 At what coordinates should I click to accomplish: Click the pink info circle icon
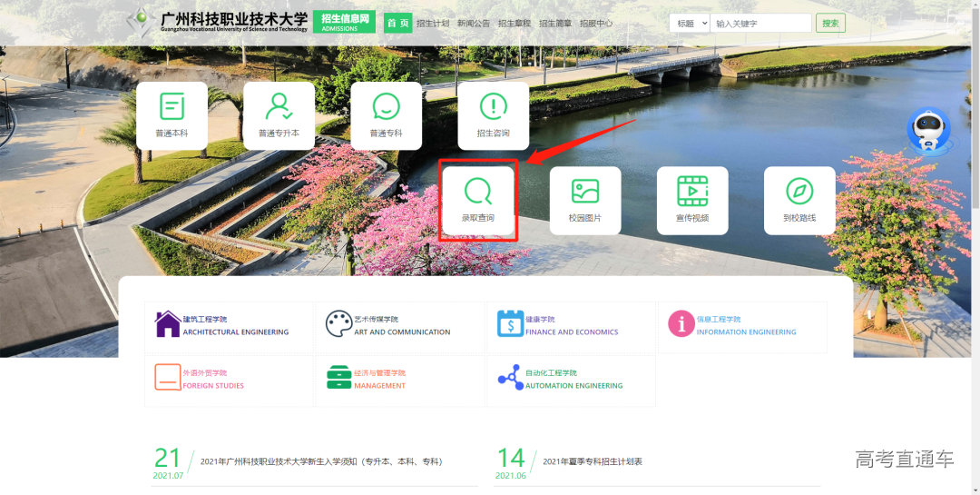coord(681,323)
